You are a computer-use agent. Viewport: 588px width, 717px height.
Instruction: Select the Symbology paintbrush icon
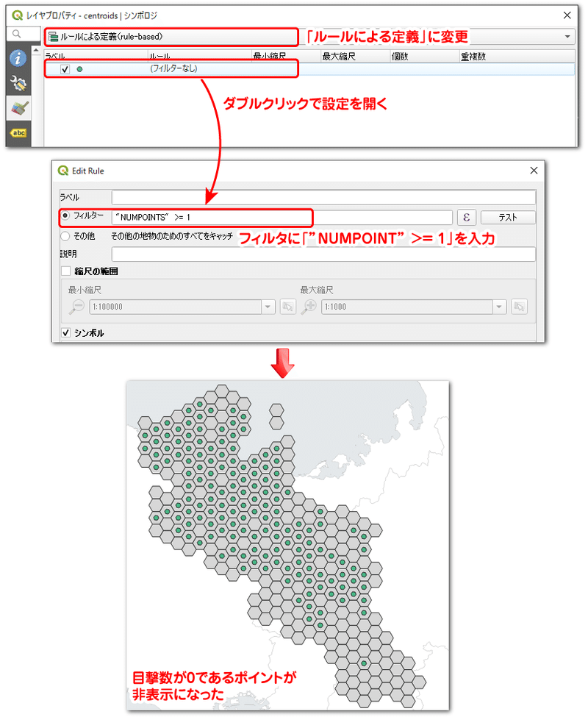coord(18,108)
